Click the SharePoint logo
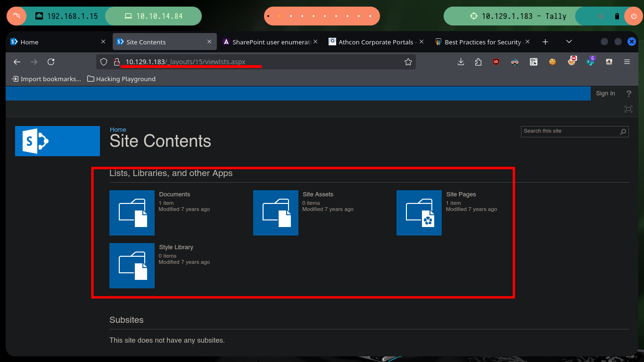 click(58, 141)
